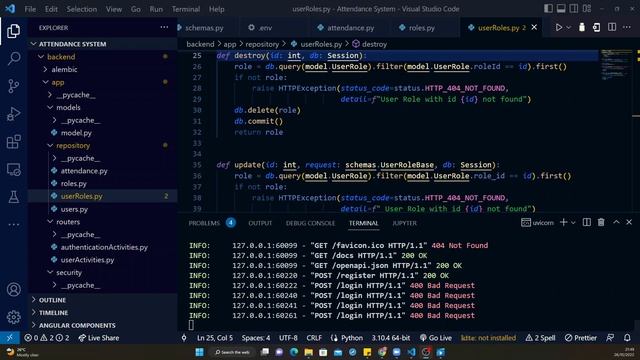The image size is (640, 360).
Task: Open authenticationActivities.py file
Action: pos(103,247)
